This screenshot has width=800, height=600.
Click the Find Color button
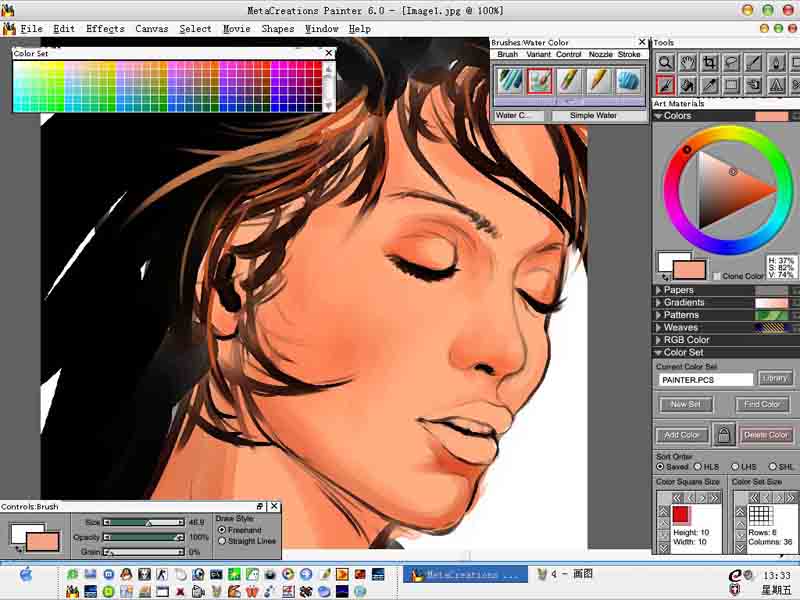point(762,404)
